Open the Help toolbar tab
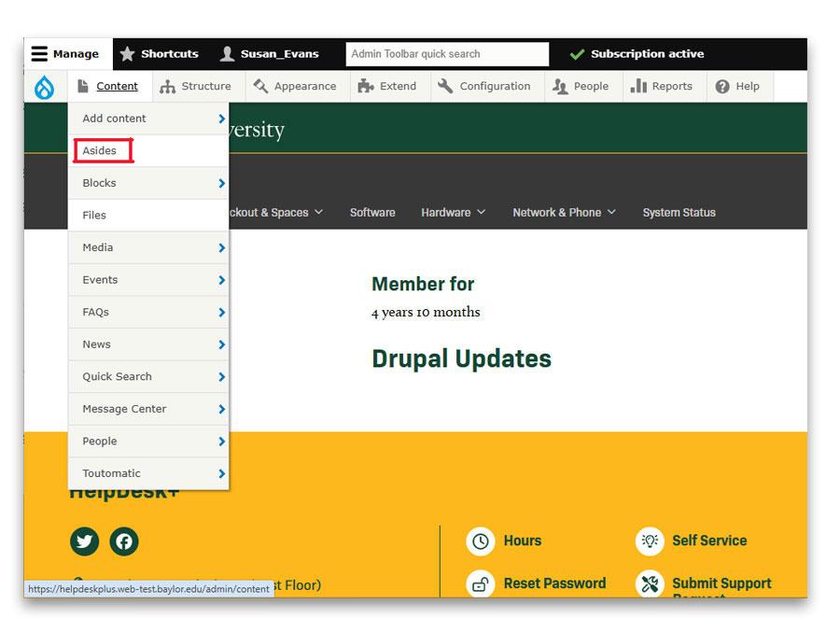The width and height of the screenshot is (840, 632). [740, 86]
